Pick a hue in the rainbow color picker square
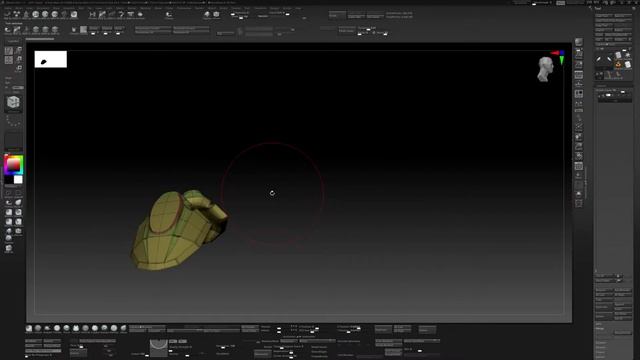The height and width of the screenshot is (360, 640). [13, 165]
